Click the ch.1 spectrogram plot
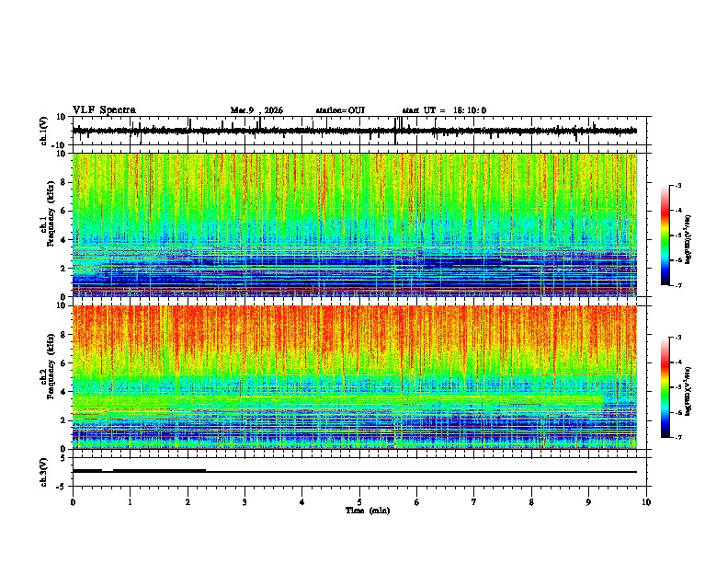 click(x=355, y=224)
